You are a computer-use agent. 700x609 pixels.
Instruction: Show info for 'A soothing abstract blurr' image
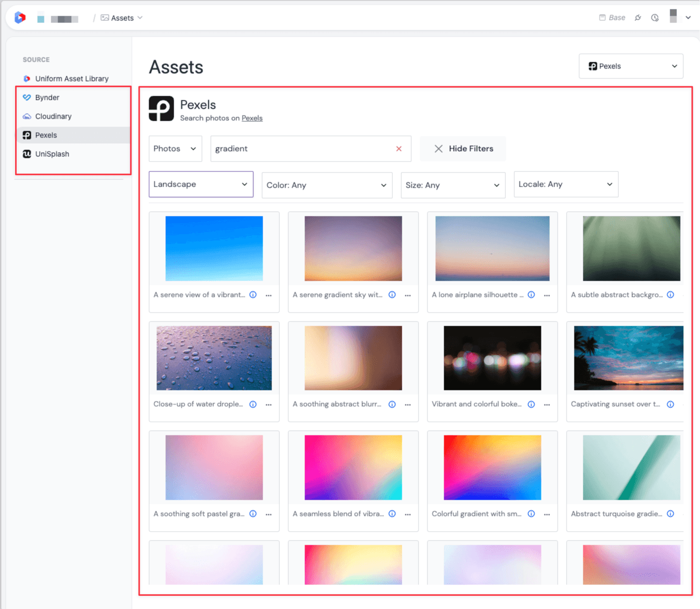(392, 404)
